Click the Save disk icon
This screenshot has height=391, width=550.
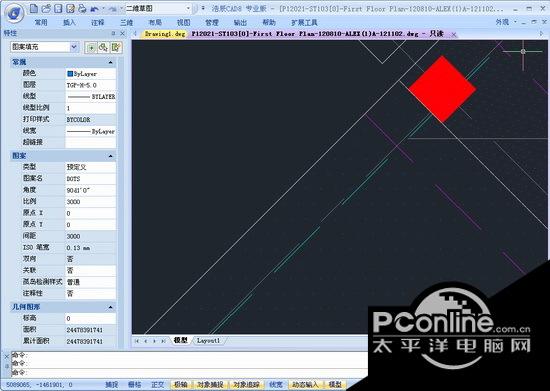point(58,8)
